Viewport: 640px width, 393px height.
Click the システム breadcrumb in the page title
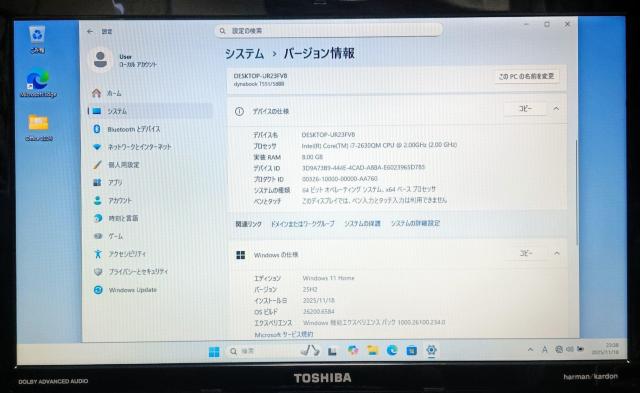pyautogui.click(x=244, y=53)
